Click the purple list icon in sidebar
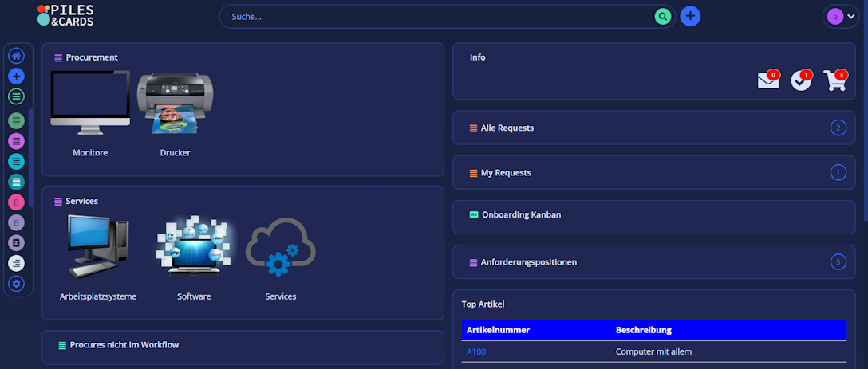868x369 pixels. pos(17,141)
